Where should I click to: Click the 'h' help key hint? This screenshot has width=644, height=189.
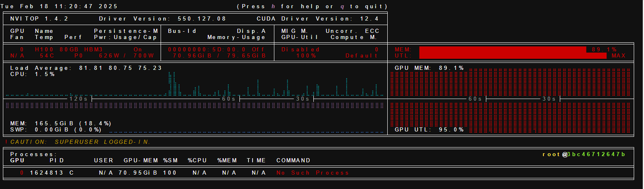click(x=274, y=7)
